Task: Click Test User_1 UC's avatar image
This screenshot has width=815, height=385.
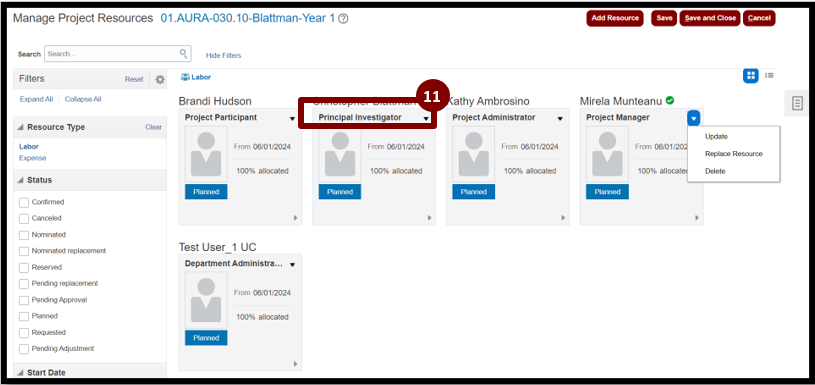Action: point(206,300)
